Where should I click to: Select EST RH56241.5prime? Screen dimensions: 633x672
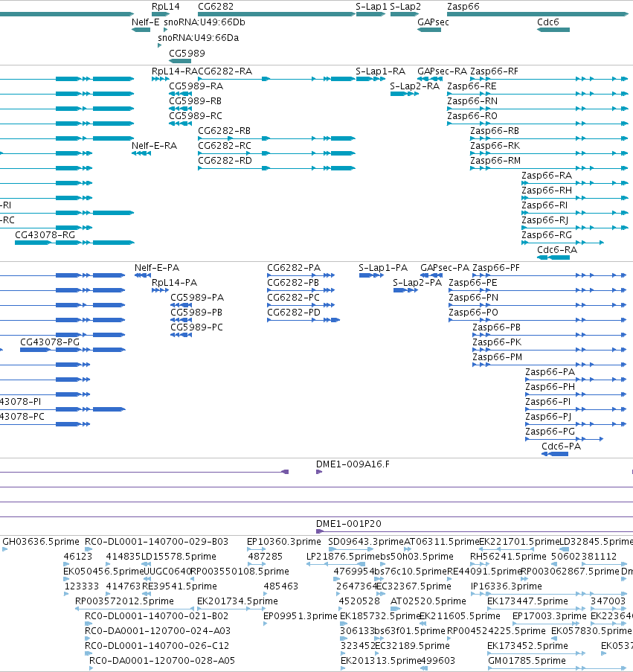[508, 557]
